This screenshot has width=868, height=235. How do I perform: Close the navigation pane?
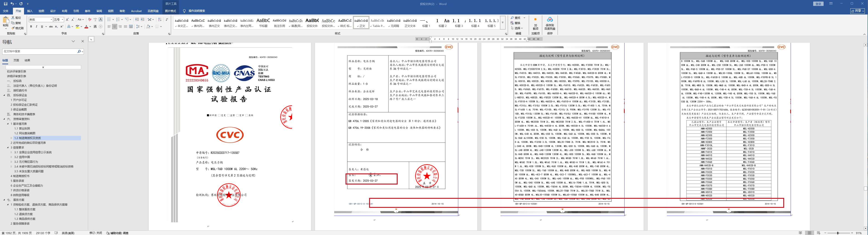82,41
